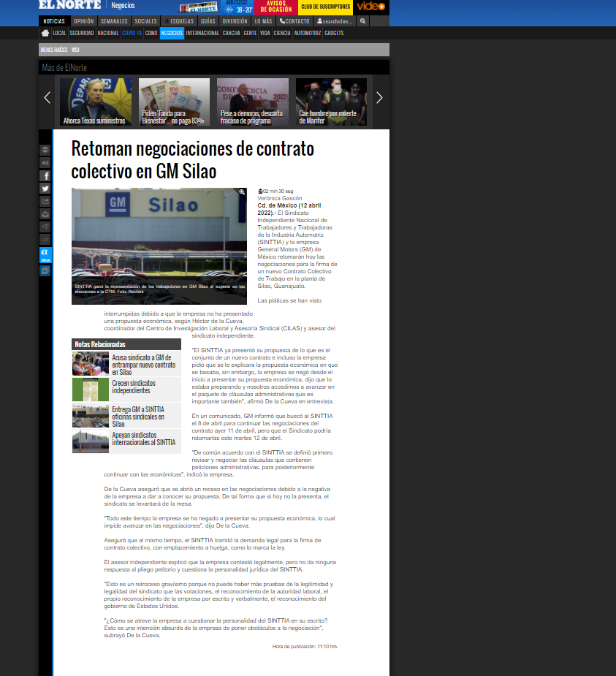Open the Automotriz section
This screenshot has width=616, height=676.
[x=308, y=33]
